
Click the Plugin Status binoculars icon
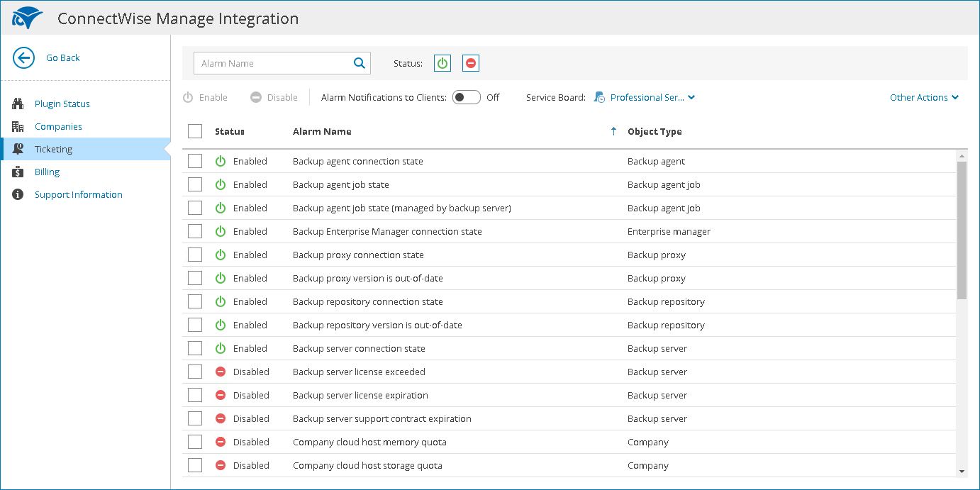[x=18, y=104]
